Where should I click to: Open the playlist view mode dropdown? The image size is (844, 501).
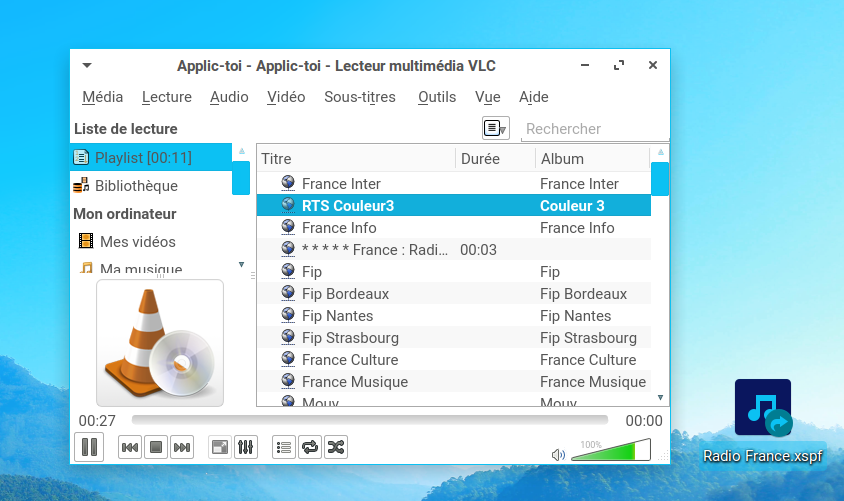[x=496, y=128]
